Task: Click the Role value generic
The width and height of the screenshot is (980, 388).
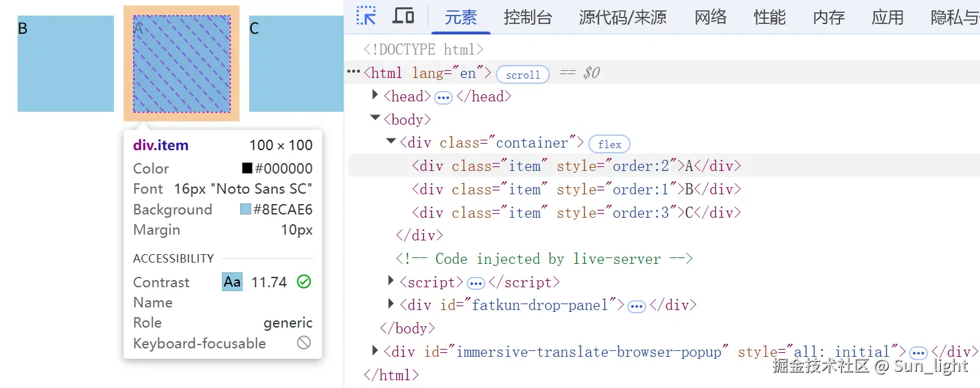Action: pos(288,323)
